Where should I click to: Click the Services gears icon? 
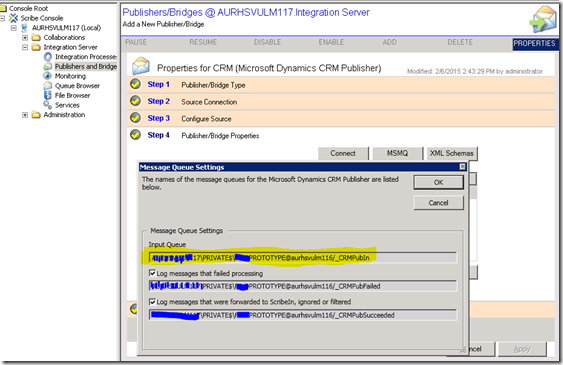(x=48, y=105)
